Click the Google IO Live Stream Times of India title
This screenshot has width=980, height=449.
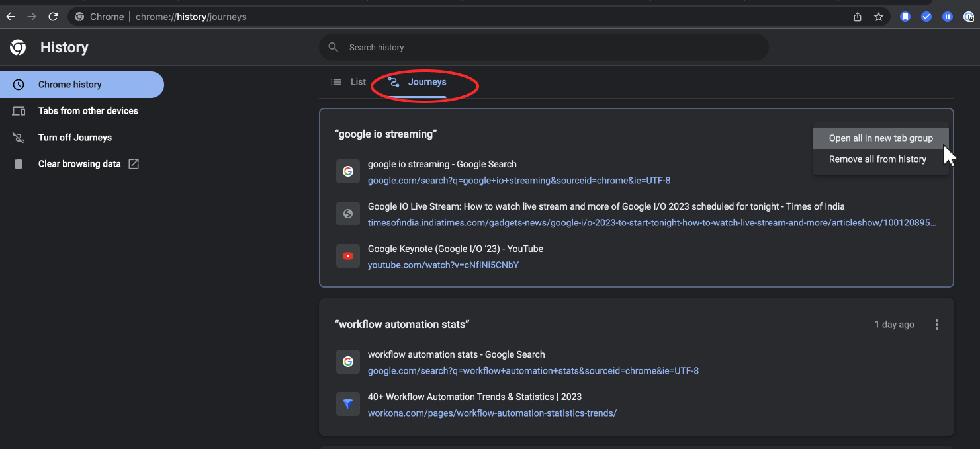(x=606, y=206)
